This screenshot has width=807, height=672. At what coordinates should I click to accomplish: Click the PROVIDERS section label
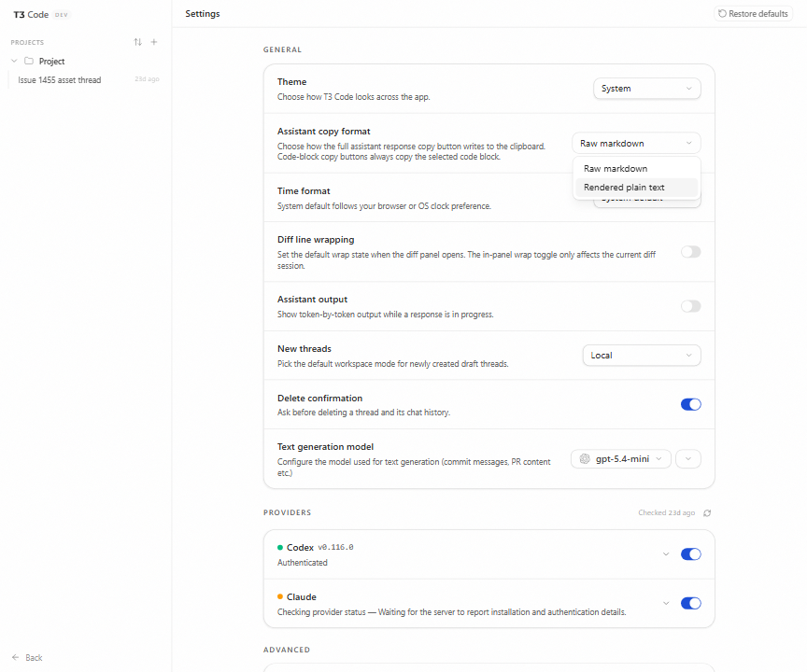[x=287, y=512]
